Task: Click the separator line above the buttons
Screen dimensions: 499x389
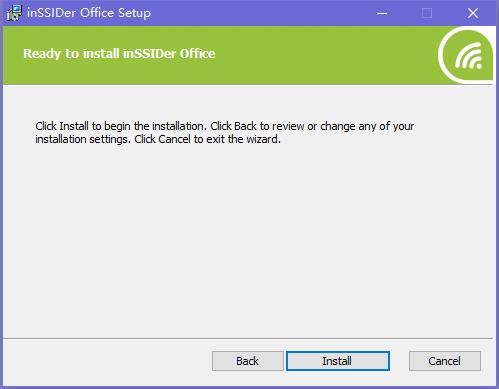Action: (248, 339)
